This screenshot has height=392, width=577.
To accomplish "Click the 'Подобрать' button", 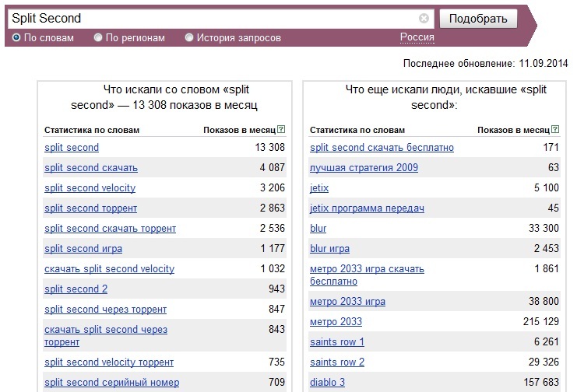I will tap(478, 19).
